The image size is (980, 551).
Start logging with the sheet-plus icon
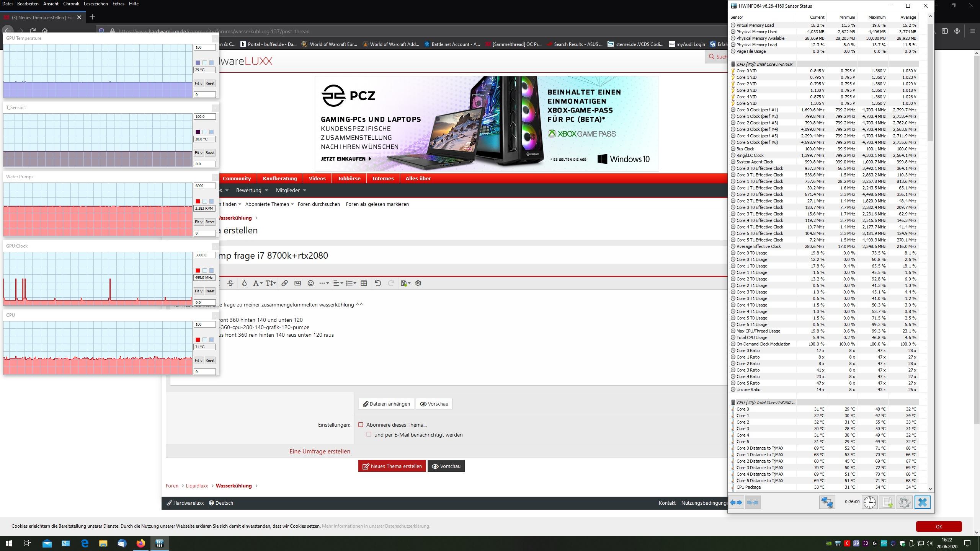pos(887,502)
